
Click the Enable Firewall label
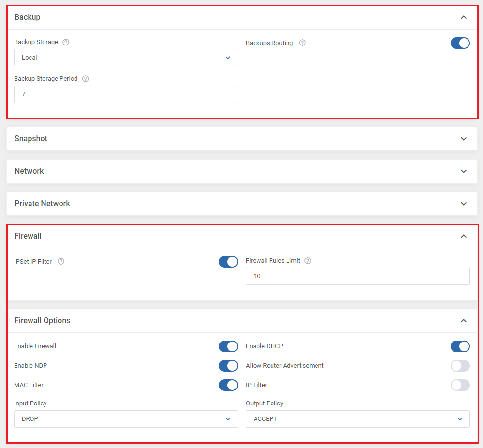(x=35, y=346)
